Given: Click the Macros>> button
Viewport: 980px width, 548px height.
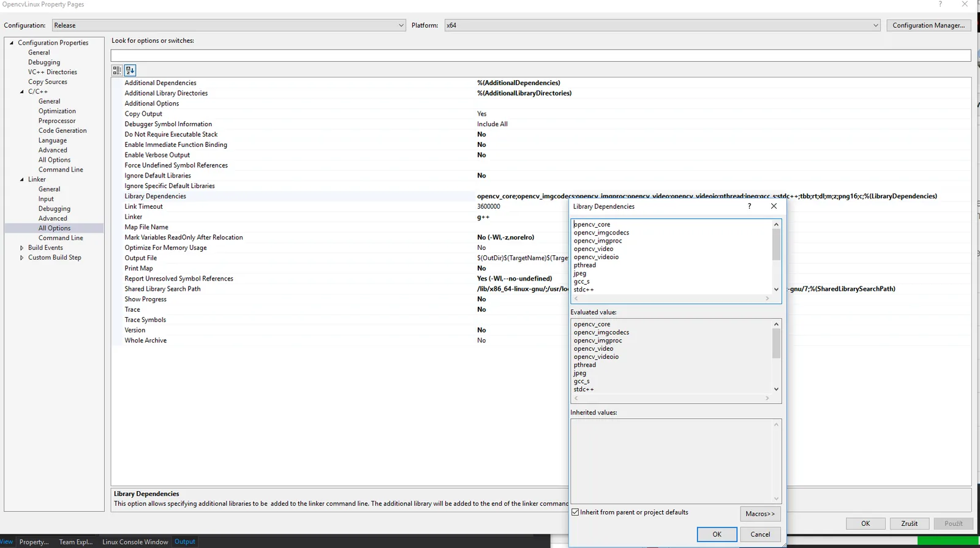Looking at the screenshot, I should 760,514.
